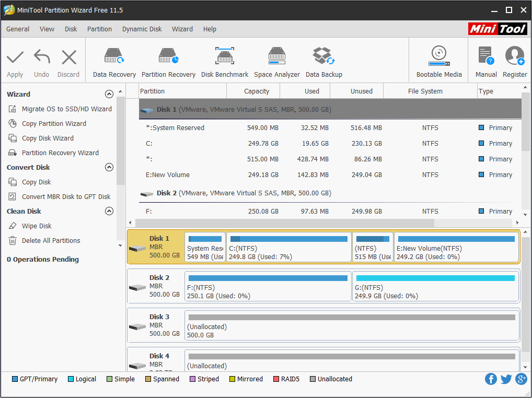Image resolution: width=532 pixels, height=398 pixels.
Task: Select E:New Volume block in disk map
Action: tap(456, 247)
